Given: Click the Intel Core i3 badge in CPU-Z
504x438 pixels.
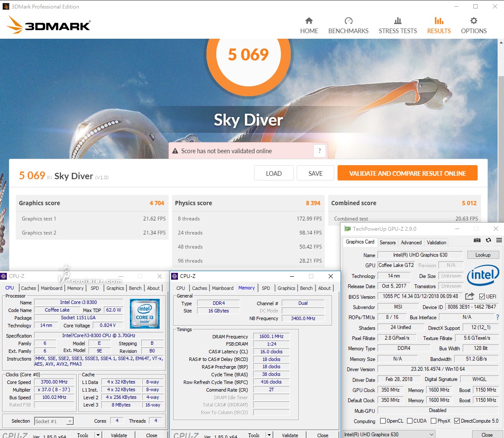Looking at the screenshot, I should pyautogui.click(x=145, y=313).
